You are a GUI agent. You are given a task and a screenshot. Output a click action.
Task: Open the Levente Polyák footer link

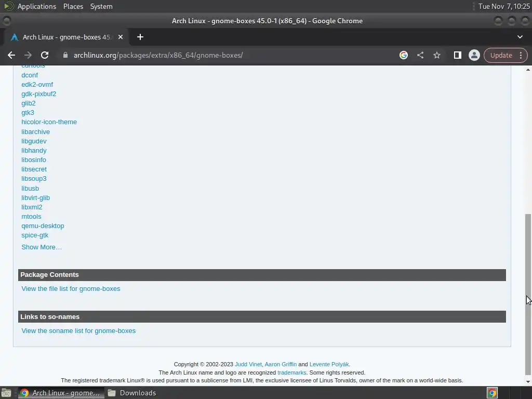click(x=329, y=364)
